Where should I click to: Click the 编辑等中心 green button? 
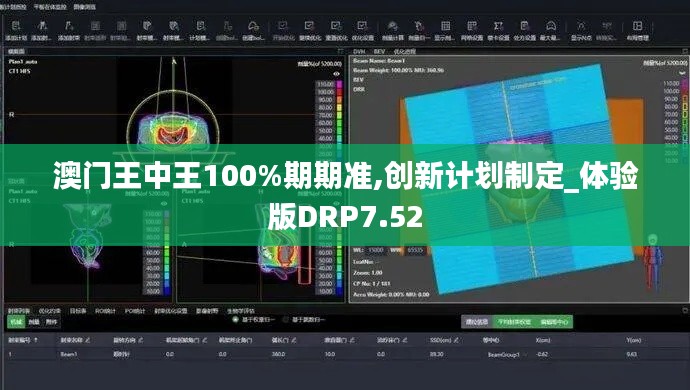554,322
